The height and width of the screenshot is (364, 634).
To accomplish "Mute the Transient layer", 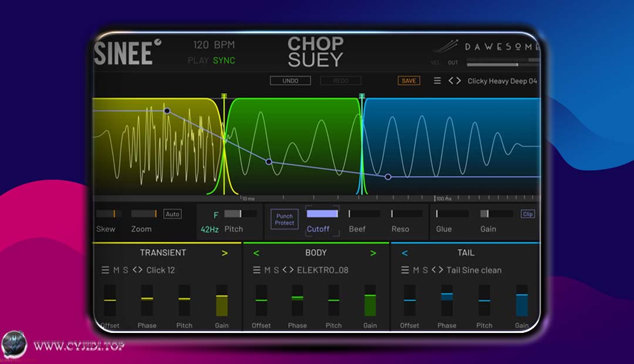I will click(x=116, y=270).
